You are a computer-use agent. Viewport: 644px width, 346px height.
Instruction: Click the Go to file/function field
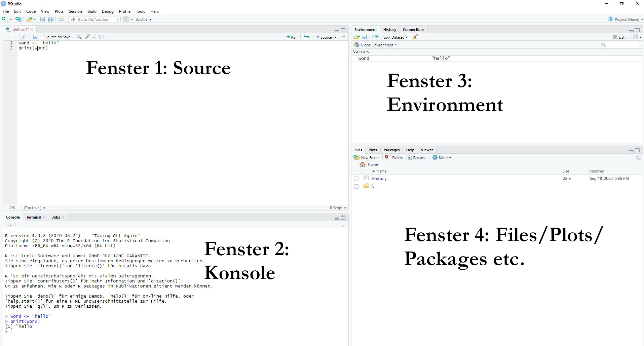[93, 20]
